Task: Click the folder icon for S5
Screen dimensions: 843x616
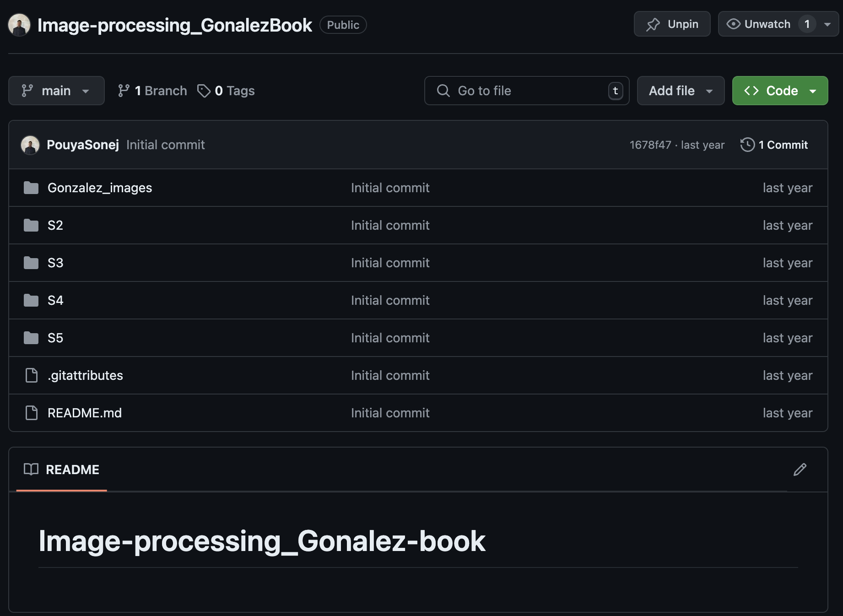Action: (31, 338)
